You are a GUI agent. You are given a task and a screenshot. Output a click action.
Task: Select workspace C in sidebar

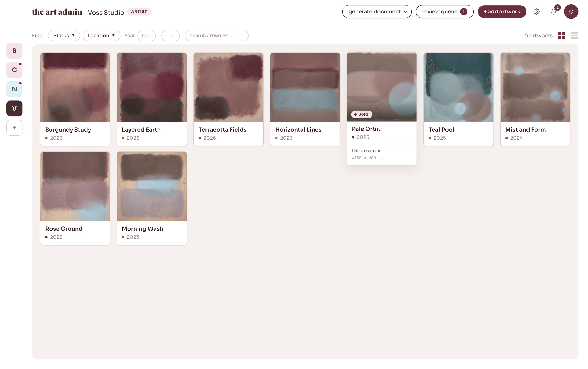(x=14, y=70)
